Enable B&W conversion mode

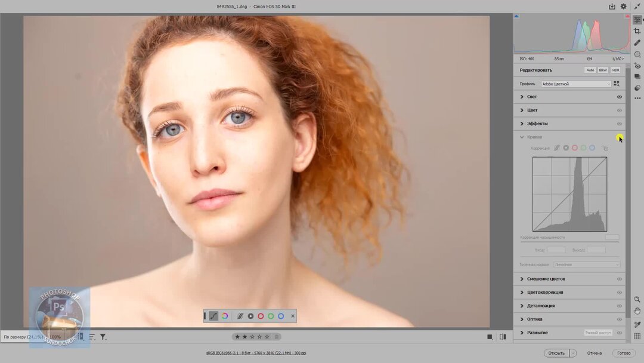coord(602,70)
